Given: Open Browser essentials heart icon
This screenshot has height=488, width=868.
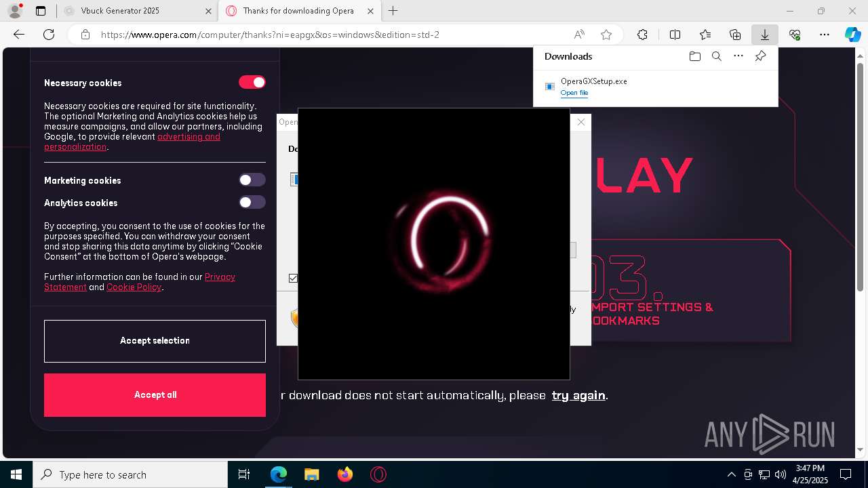Looking at the screenshot, I should click(795, 35).
